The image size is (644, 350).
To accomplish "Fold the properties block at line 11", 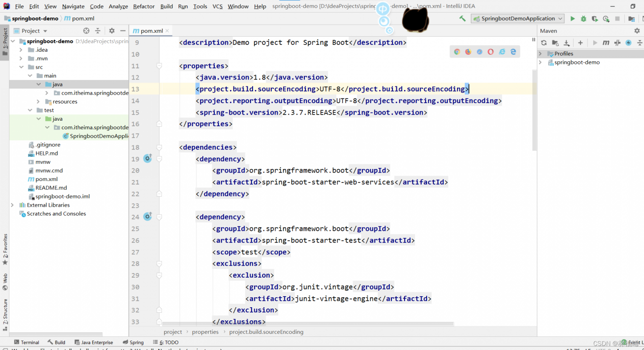I will tap(159, 66).
